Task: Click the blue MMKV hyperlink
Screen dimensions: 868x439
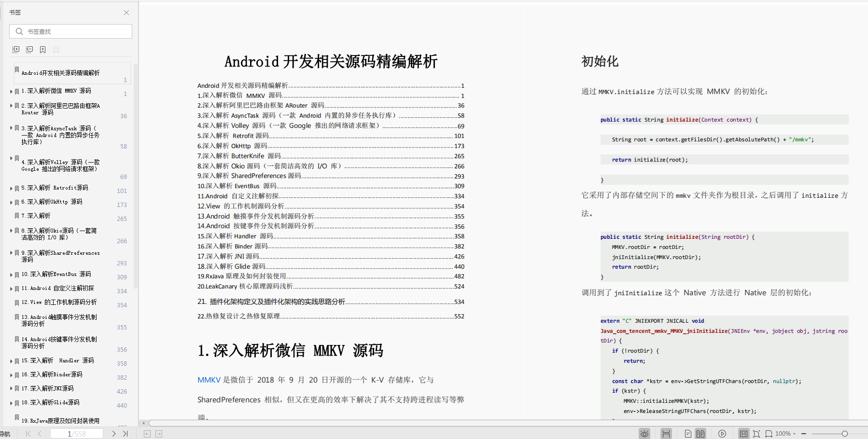Action: click(x=209, y=380)
